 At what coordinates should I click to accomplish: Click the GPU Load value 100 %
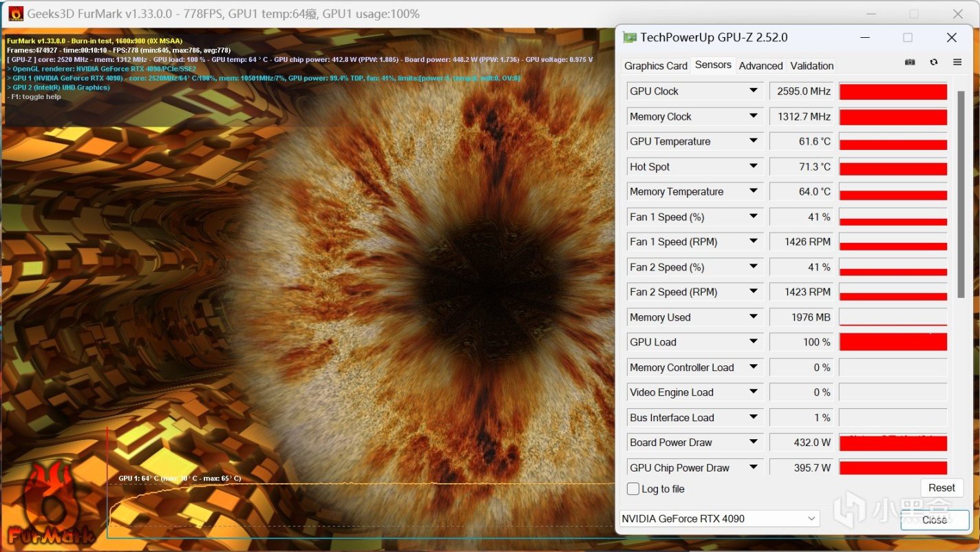tap(800, 342)
